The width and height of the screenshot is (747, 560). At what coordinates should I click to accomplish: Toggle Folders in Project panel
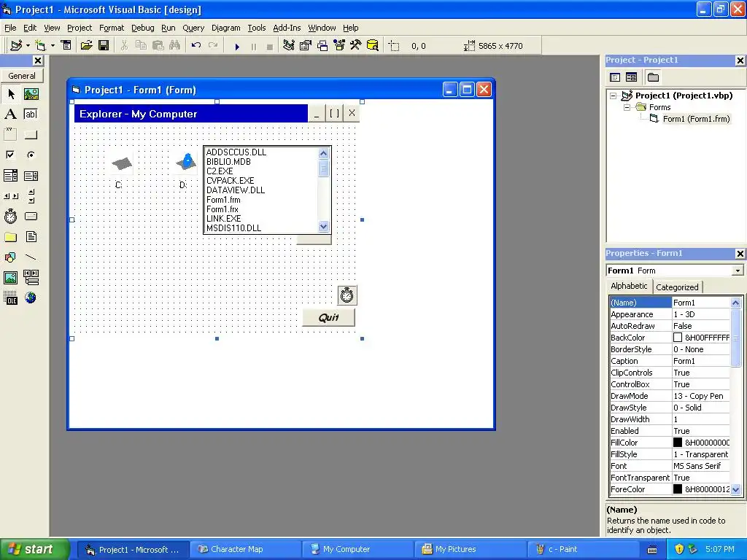click(653, 77)
